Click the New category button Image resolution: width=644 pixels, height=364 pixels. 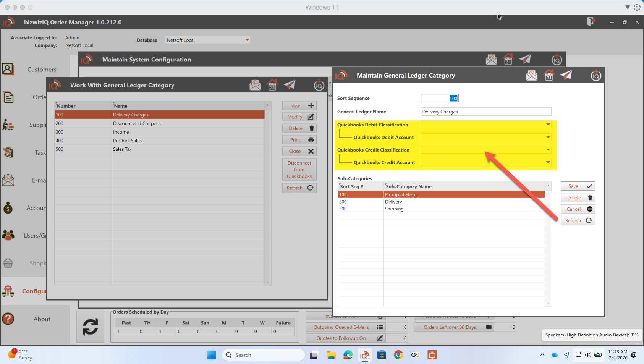(299, 106)
